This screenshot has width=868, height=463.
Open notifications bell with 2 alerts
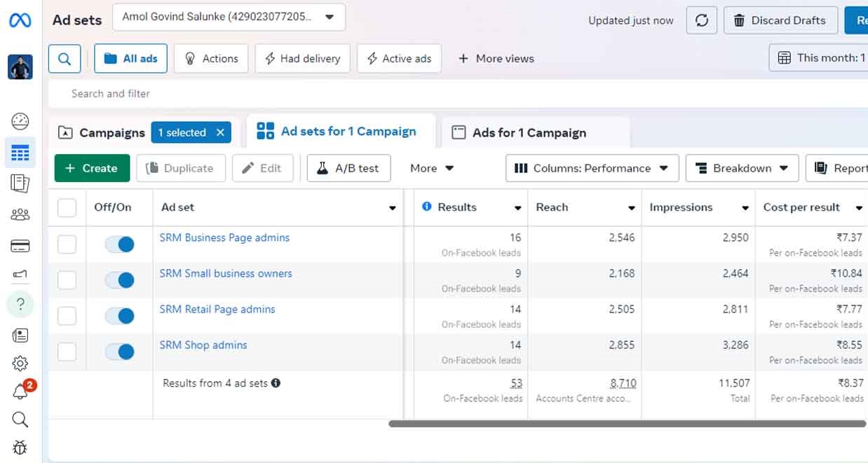(21, 391)
